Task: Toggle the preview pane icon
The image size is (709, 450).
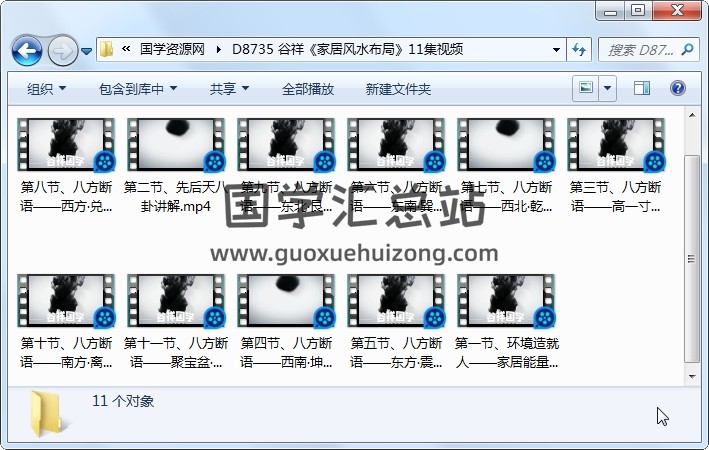Action: tap(642, 89)
